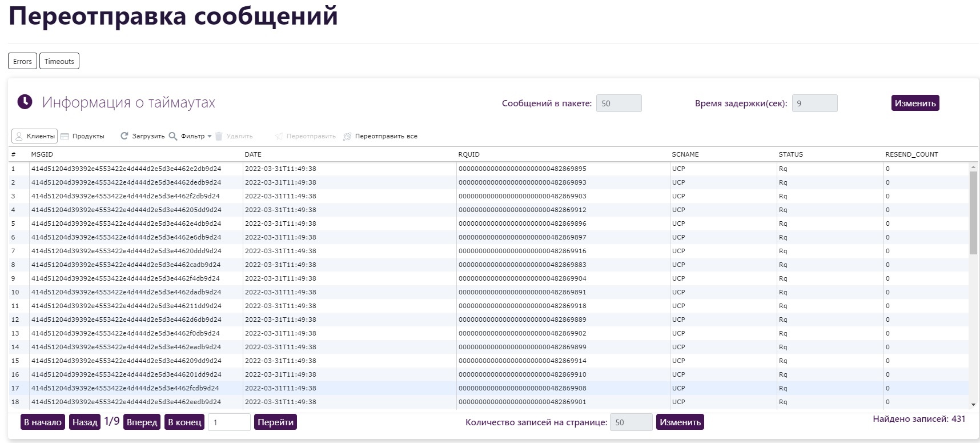Click the Удалить trash icon

click(219, 137)
